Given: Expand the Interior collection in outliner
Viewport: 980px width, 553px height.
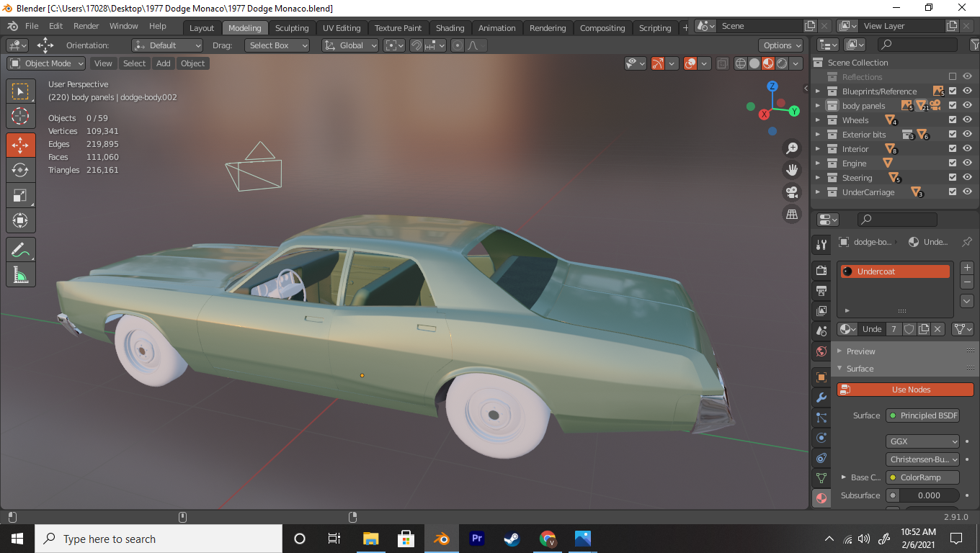Looking at the screenshot, I should [x=818, y=149].
